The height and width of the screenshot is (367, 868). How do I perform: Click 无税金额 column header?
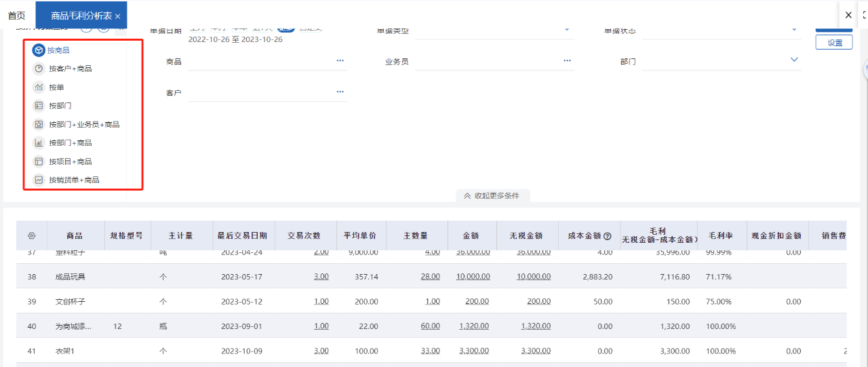(526, 236)
